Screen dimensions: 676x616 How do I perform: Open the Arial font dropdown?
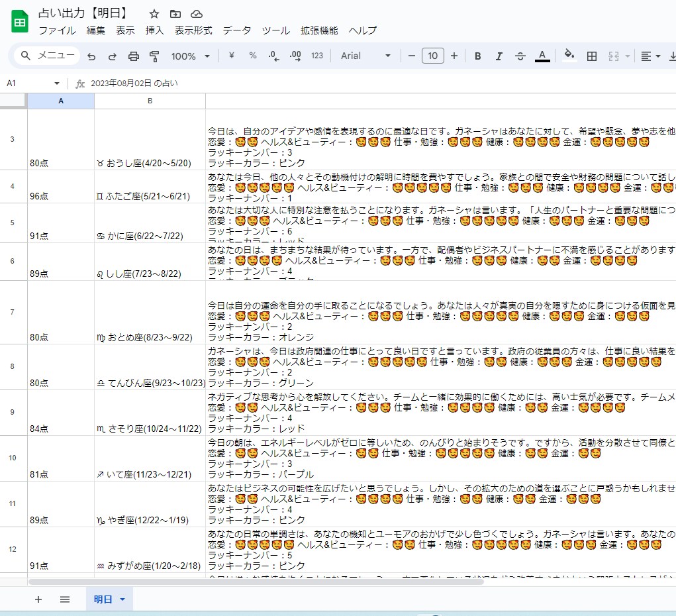pyautogui.click(x=365, y=56)
